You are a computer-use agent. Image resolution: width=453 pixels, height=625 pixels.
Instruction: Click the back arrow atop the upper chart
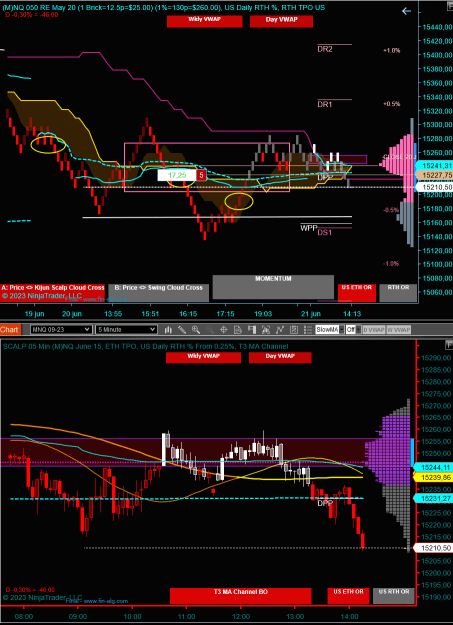[x=406, y=11]
